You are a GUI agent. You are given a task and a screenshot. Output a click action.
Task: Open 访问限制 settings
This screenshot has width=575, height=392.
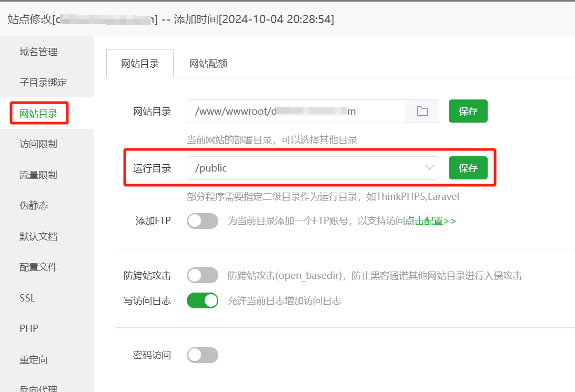pos(38,144)
